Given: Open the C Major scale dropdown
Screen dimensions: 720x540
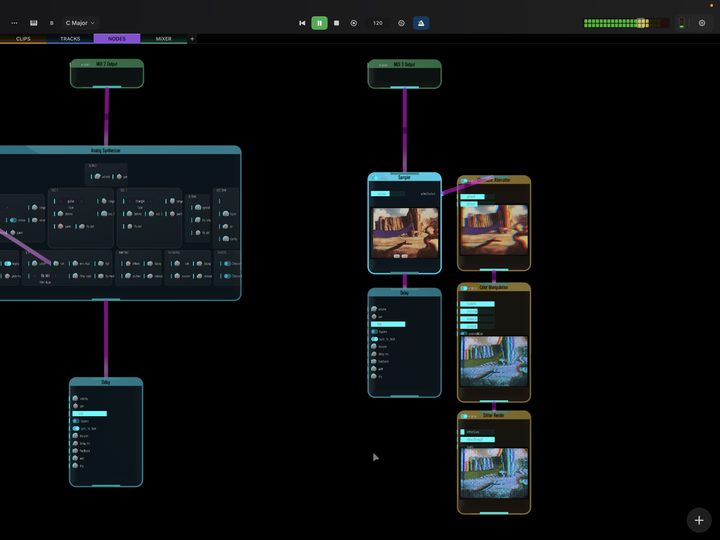Looking at the screenshot, I should pyautogui.click(x=80, y=23).
